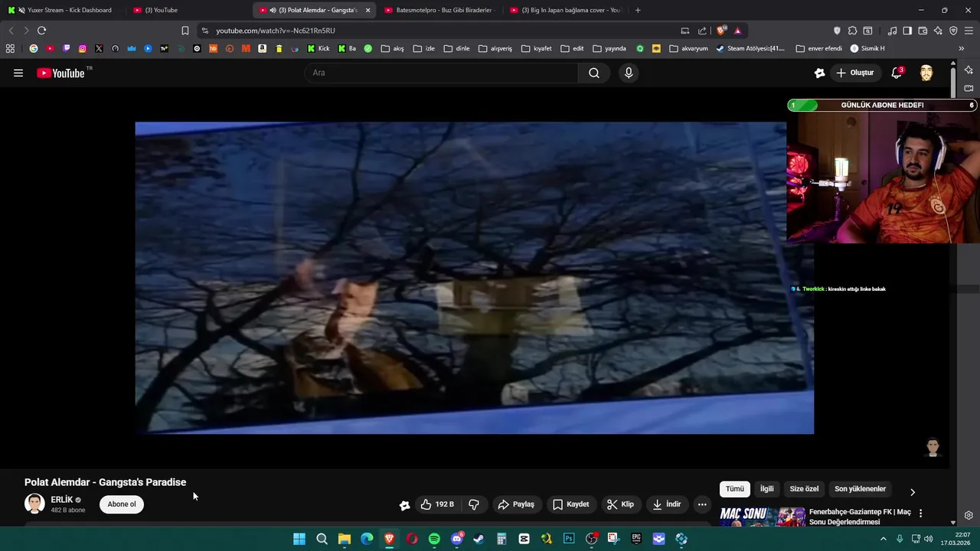
Task: Open the Brave share icon in address bar
Action: pos(702,31)
